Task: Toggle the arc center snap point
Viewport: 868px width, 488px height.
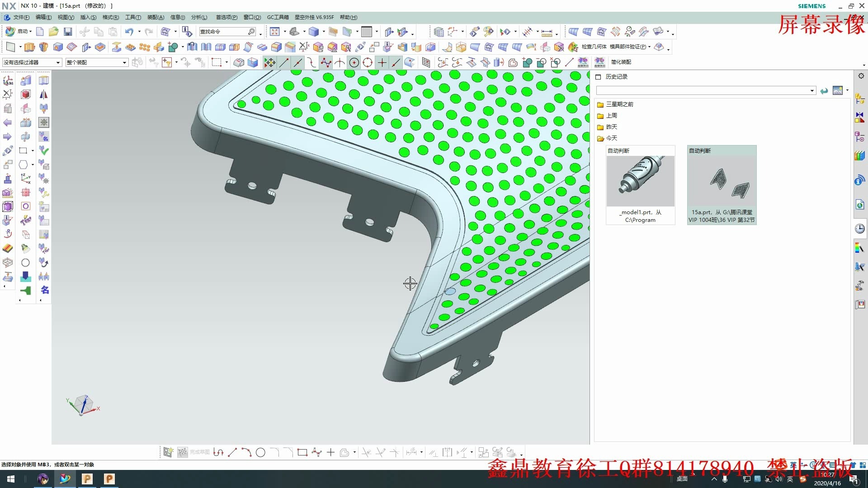Action: [x=354, y=62]
